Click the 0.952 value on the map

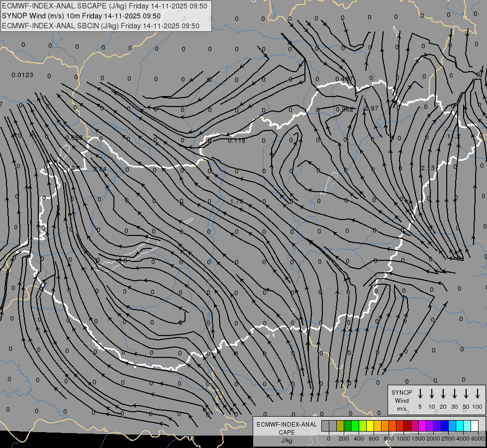click(x=345, y=109)
